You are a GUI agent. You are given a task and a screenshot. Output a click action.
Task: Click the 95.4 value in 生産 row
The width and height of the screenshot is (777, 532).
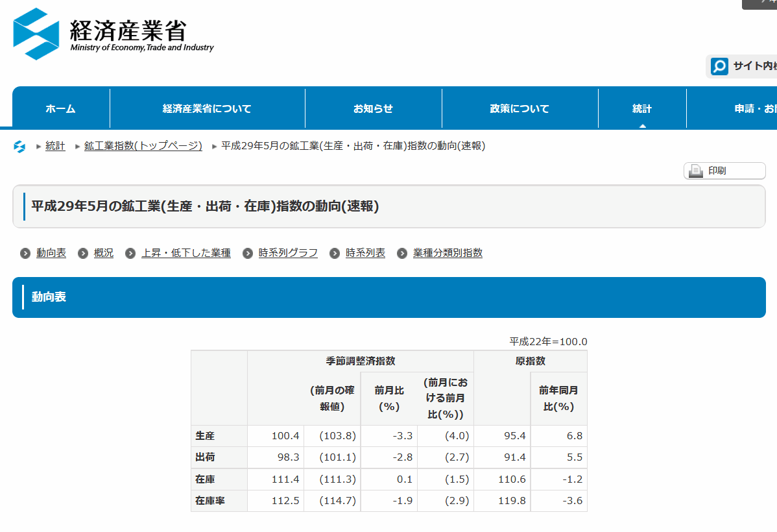(515, 436)
